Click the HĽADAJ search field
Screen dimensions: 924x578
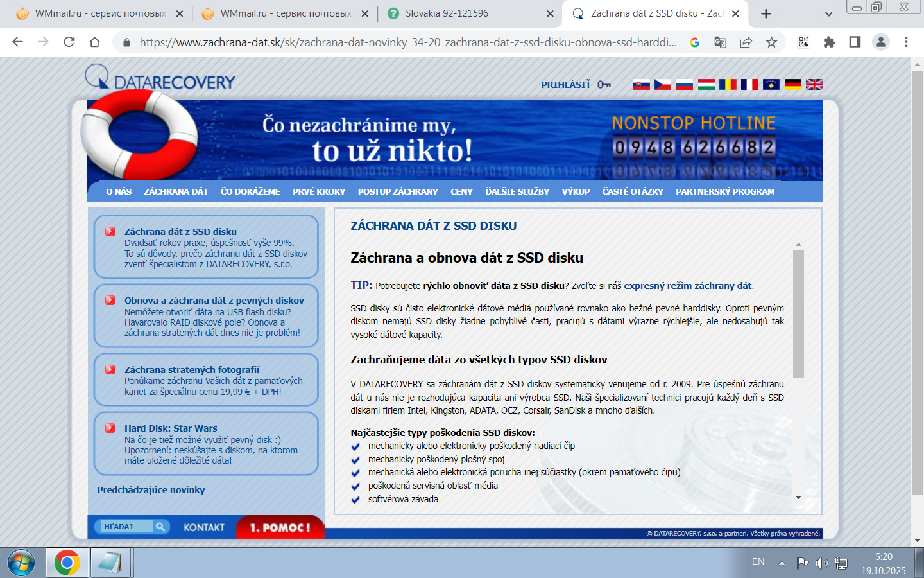(x=126, y=527)
